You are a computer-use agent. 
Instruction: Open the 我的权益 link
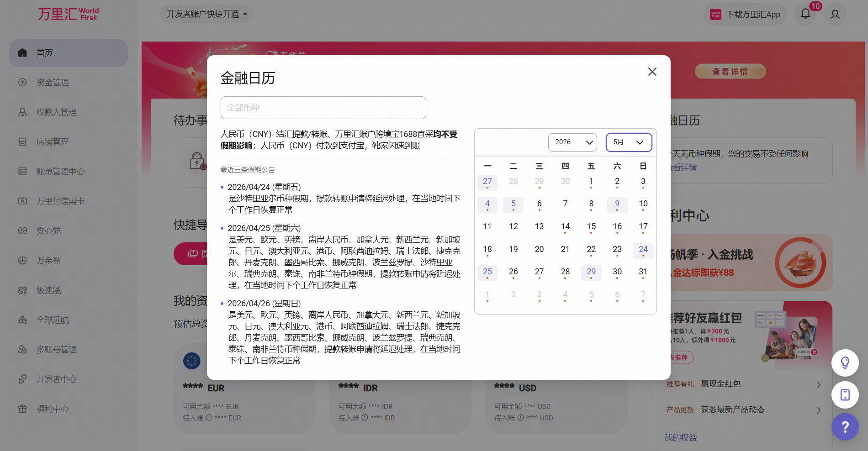pyautogui.click(x=680, y=437)
